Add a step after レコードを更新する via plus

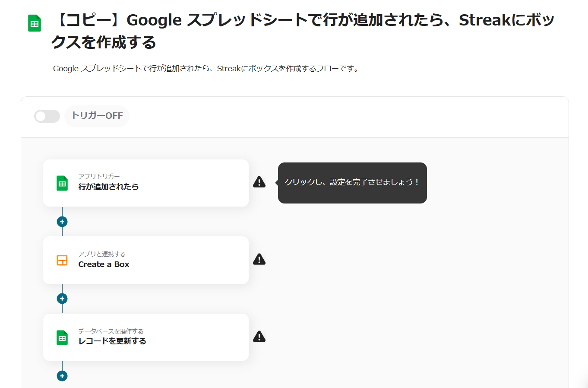tap(62, 376)
